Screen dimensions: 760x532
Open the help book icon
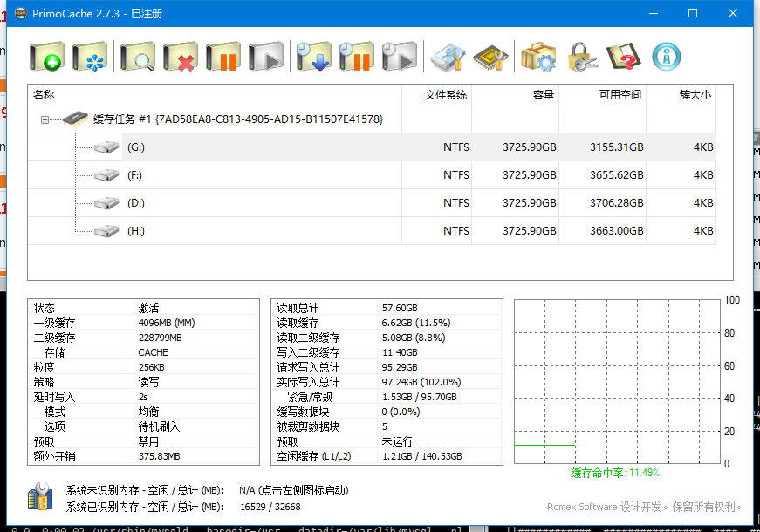pyautogui.click(x=623, y=58)
